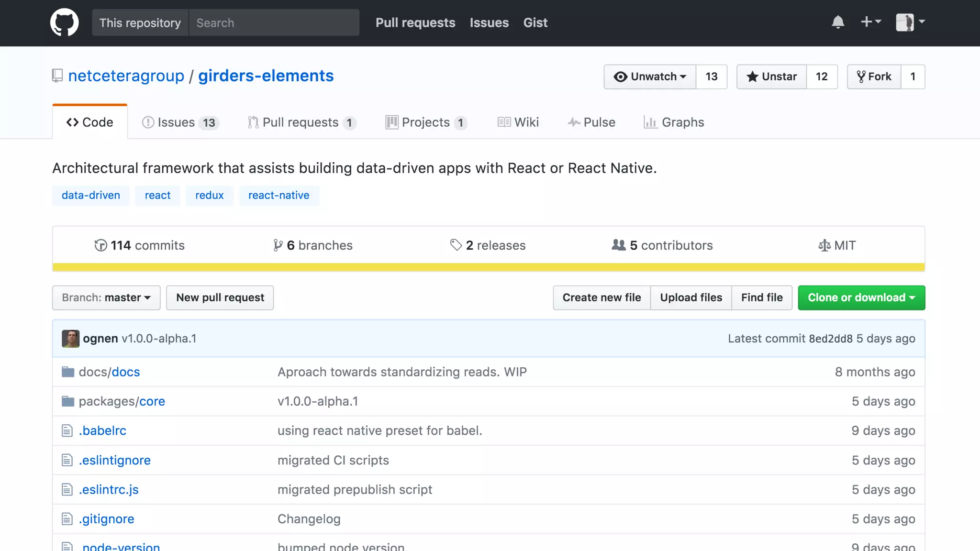Toggle the Unwatch button
The height and width of the screenshot is (551, 980).
pyautogui.click(x=650, y=77)
